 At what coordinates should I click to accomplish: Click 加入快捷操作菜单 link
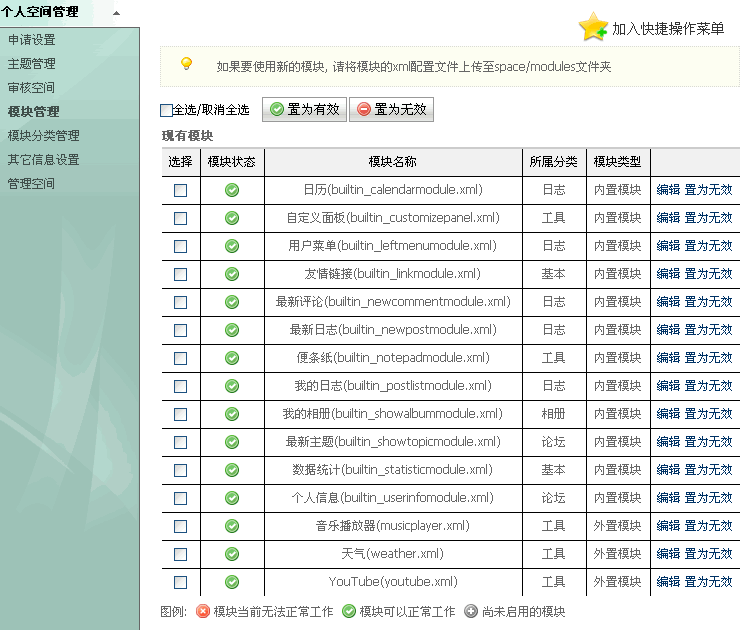pyautogui.click(x=668, y=29)
